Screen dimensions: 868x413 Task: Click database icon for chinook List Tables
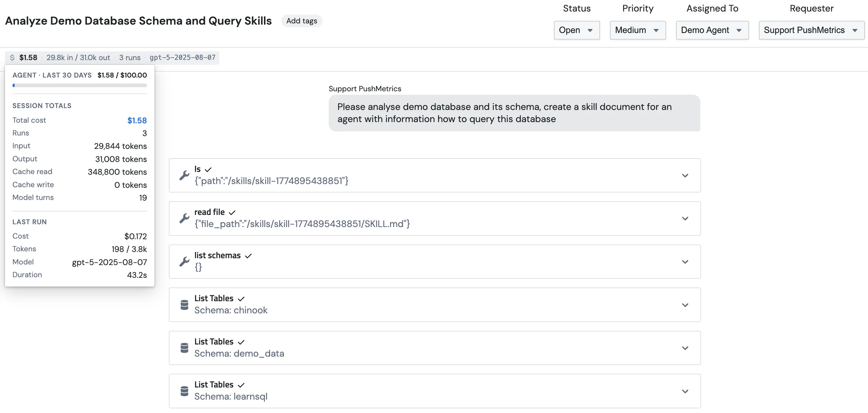[184, 305]
